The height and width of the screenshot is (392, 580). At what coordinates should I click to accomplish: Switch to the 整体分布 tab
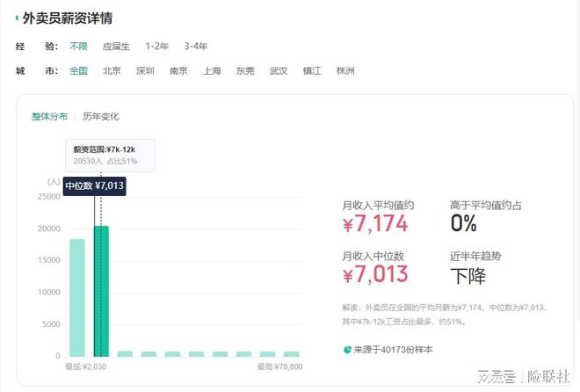49,117
